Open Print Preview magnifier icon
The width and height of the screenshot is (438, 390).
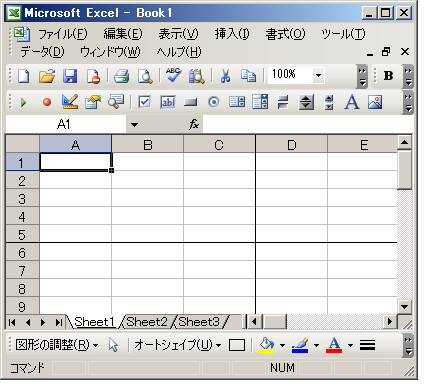pos(145,76)
